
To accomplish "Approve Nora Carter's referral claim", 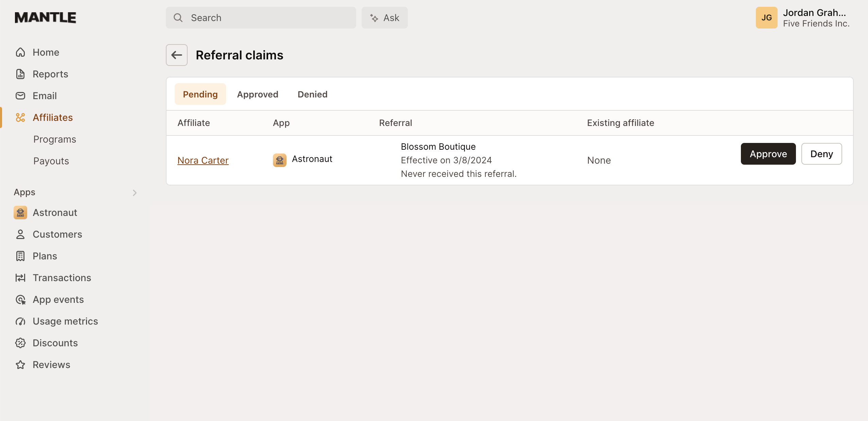I will click(768, 154).
